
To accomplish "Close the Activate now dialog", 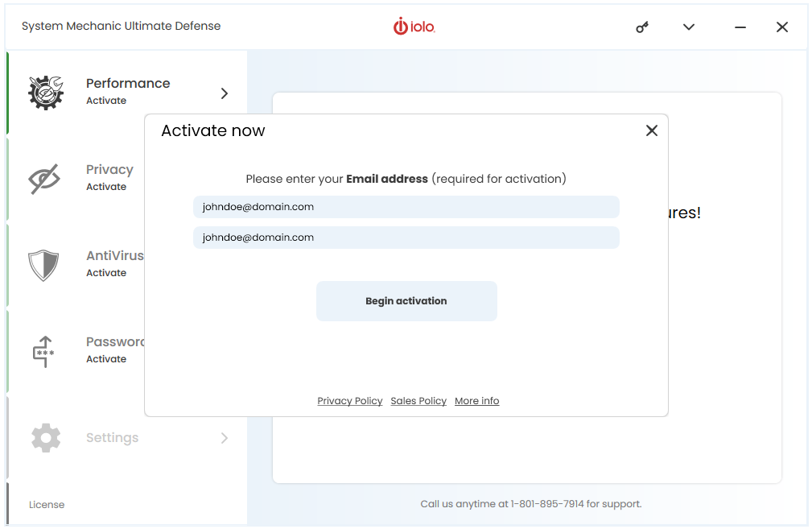I will [x=652, y=130].
